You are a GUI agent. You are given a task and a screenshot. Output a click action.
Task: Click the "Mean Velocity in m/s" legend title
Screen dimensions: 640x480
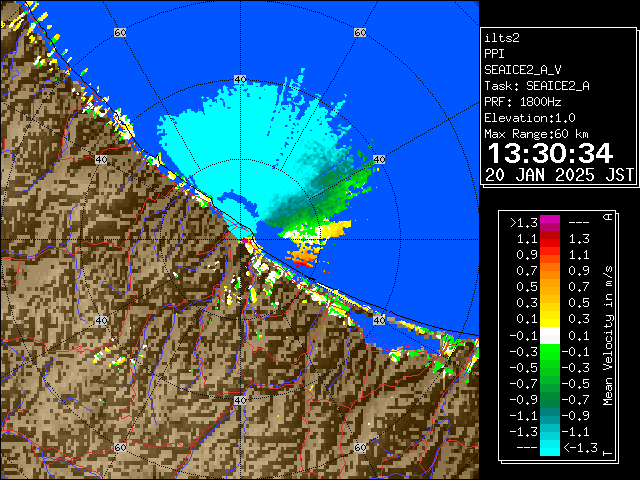pyautogui.click(x=608, y=336)
